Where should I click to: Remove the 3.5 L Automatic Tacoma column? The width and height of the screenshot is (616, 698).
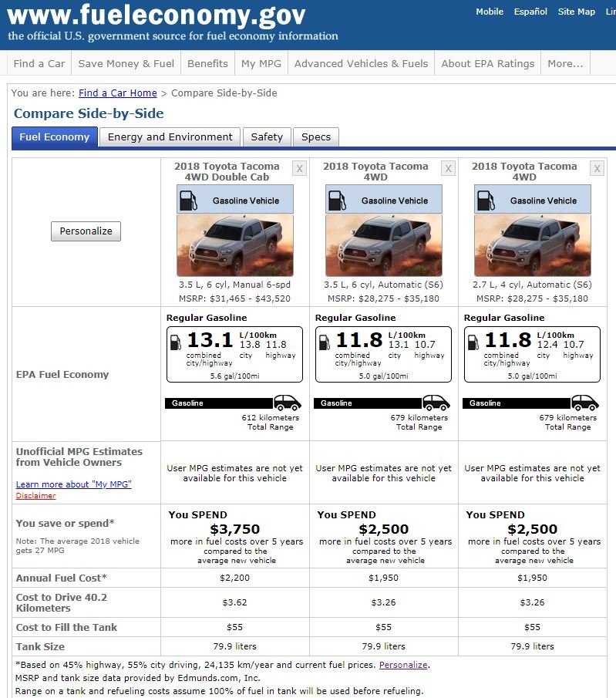point(448,169)
